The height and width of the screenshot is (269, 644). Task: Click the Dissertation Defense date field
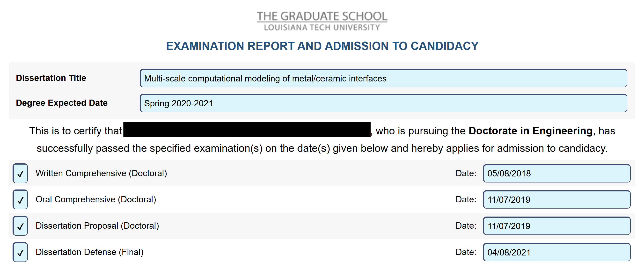tap(556, 252)
